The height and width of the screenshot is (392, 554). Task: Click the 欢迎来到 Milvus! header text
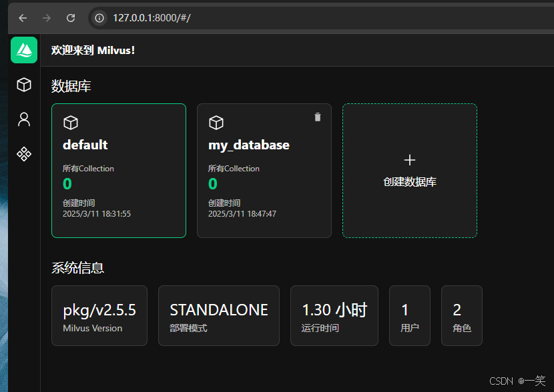pyautogui.click(x=93, y=50)
